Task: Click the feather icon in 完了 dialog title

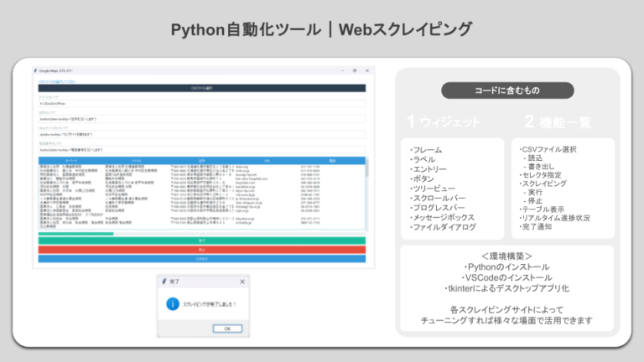Action: (164, 282)
